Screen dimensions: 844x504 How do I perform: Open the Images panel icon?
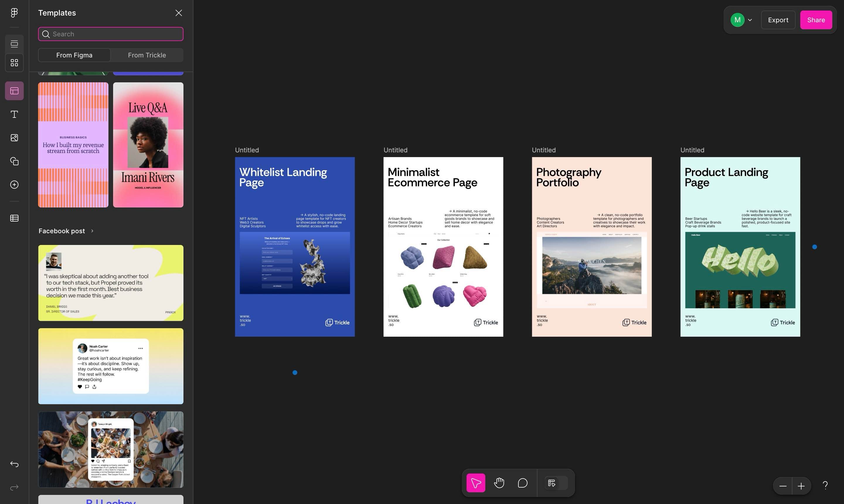tap(14, 137)
